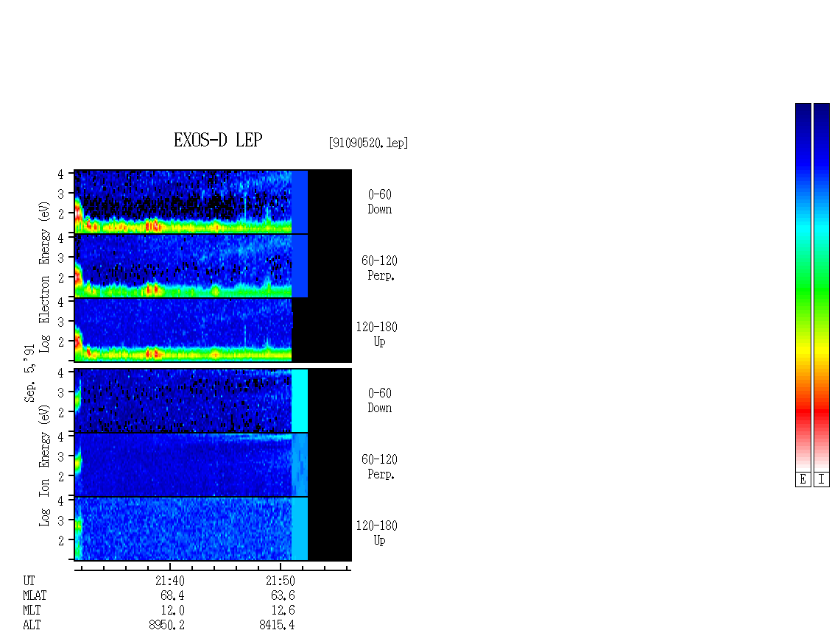Click the 60-120 Perp. label beside ion panels

(x=379, y=467)
